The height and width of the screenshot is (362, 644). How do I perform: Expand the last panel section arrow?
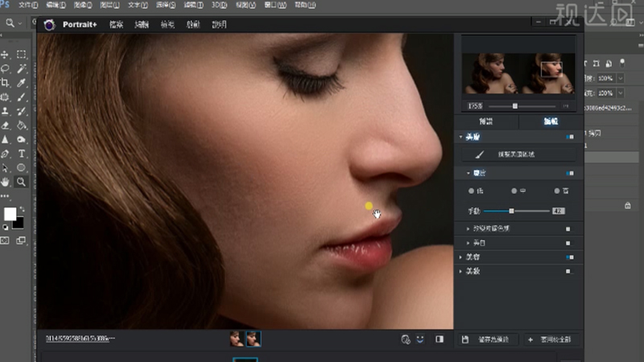pos(460,271)
